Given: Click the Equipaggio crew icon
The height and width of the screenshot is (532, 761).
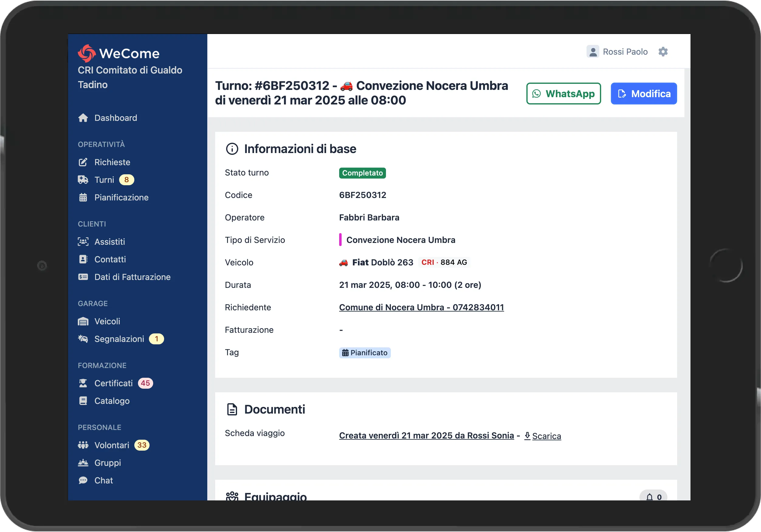Looking at the screenshot, I should tap(232, 496).
